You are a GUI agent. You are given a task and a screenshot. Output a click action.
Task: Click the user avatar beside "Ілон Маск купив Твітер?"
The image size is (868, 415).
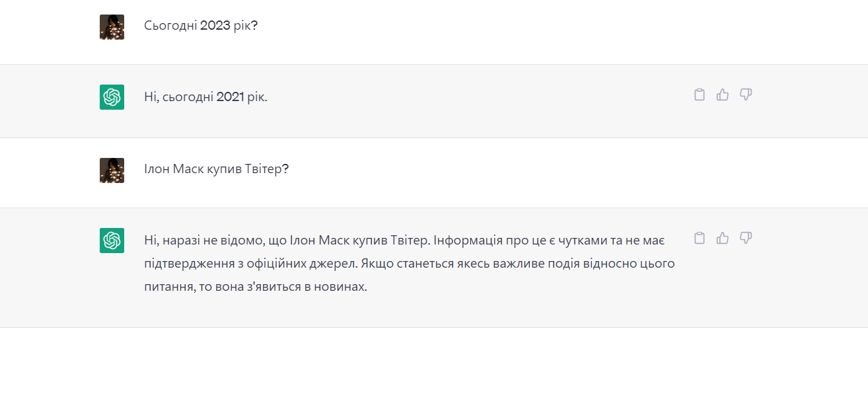[112, 170]
